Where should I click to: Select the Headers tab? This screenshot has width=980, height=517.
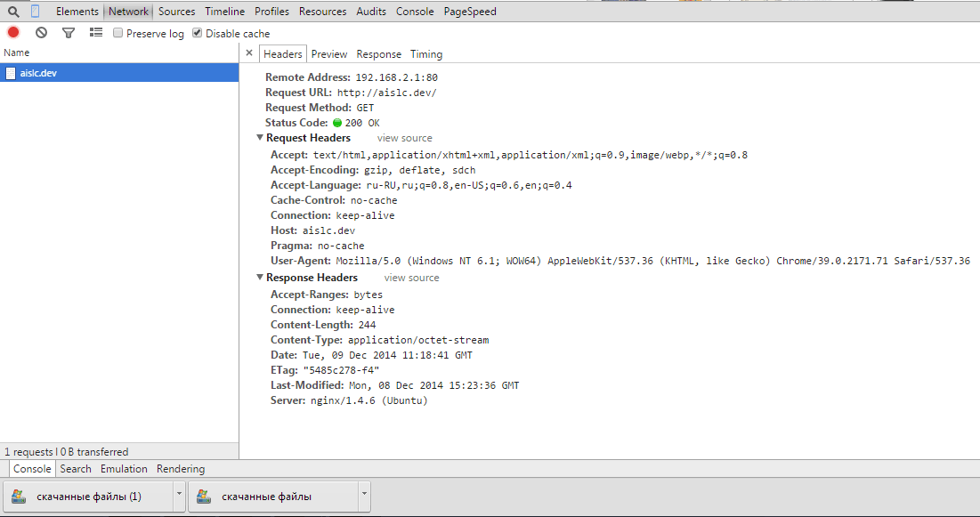pos(282,53)
